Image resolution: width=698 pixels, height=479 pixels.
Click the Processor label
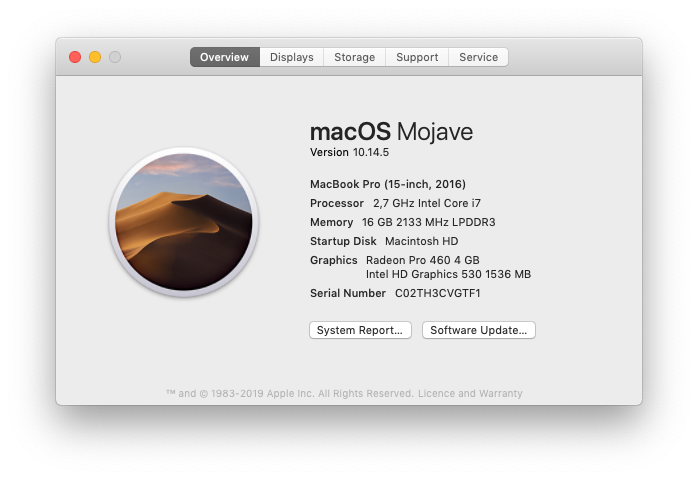pos(337,203)
